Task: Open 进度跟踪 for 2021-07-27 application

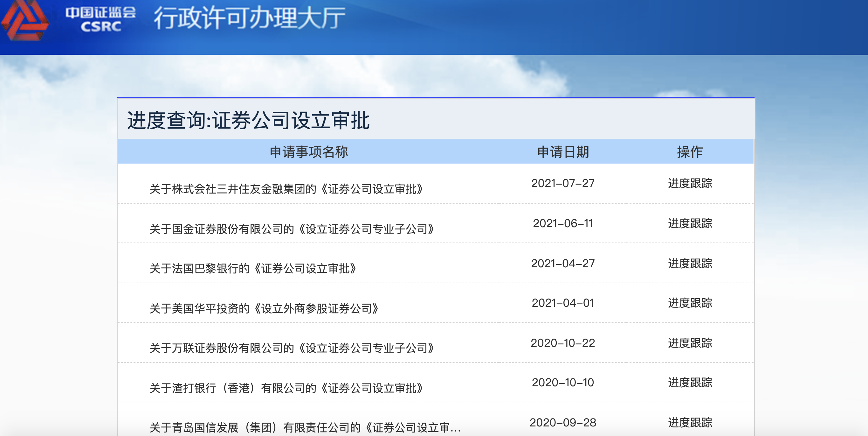Action: tap(690, 183)
